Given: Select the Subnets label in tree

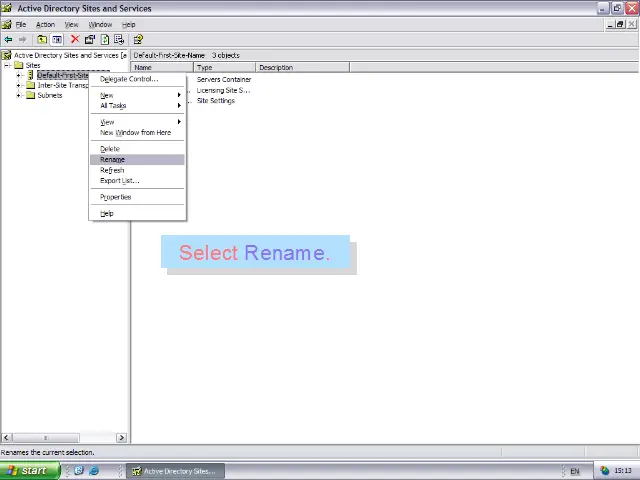Looking at the screenshot, I should click(x=50, y=95).
